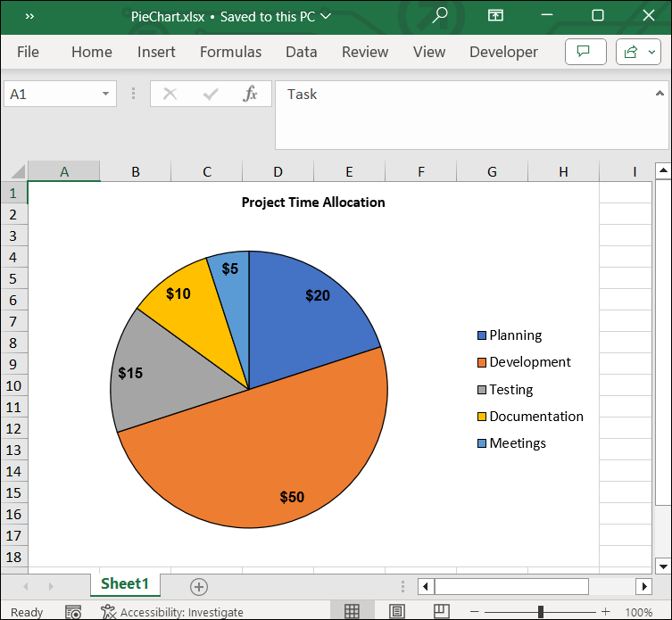Switch to Page Break Preview
Image resolution: width=672 pixels, height=620 pixels.
click(x=442, y=611)
